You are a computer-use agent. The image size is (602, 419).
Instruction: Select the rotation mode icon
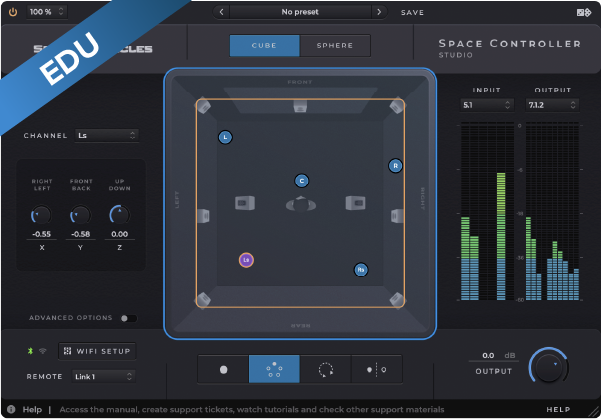[x=325, y=369]
